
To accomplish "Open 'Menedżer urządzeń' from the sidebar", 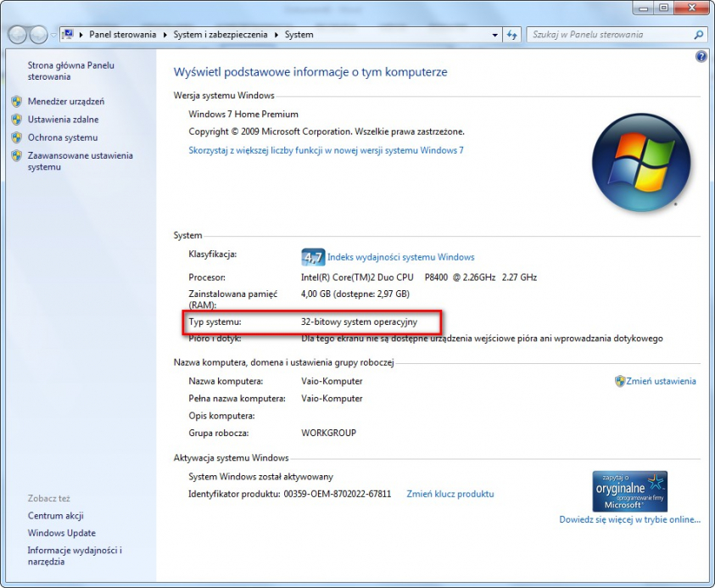I will pyautogui.click(x=65, y=101).
